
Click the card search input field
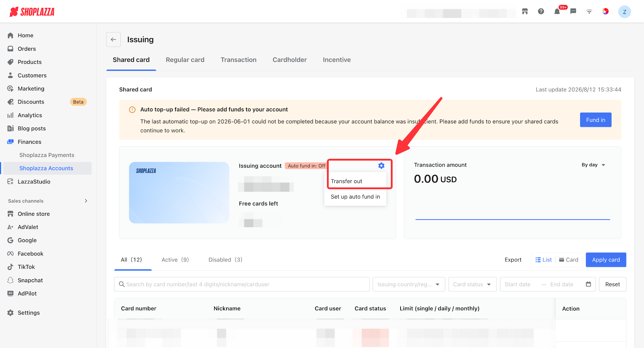(x=242, y=284)
